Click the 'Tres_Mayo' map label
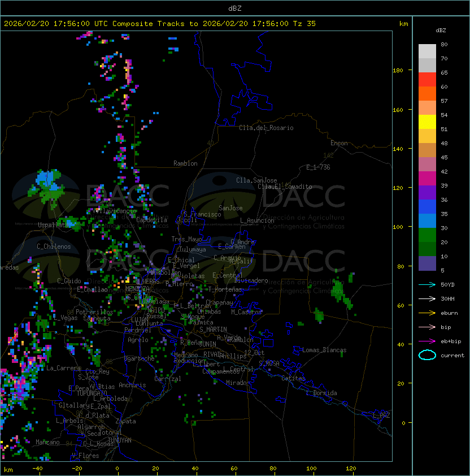Screen dimensions: 470x476 [x=186, y=239]
